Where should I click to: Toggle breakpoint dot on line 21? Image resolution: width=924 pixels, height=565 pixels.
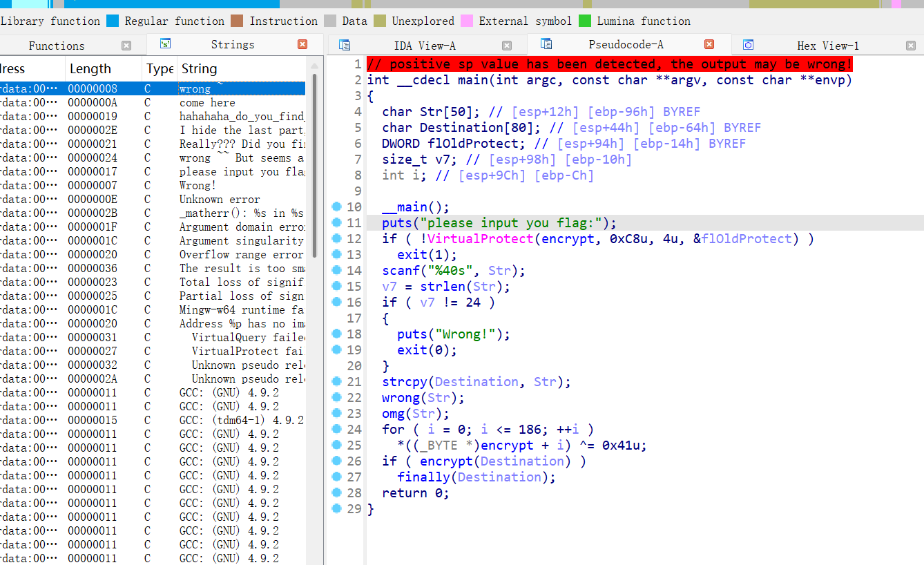point(336,381)
